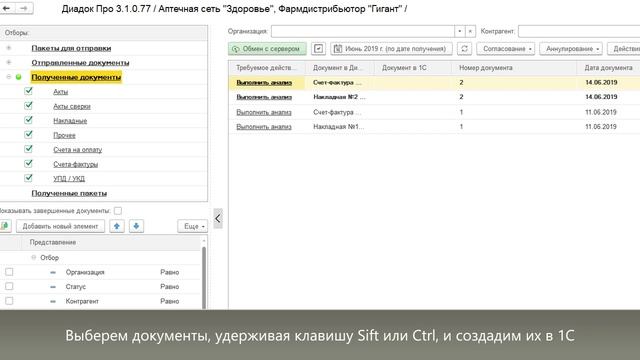Open the period selector Июнь 2019 г.

coord(391,49)
